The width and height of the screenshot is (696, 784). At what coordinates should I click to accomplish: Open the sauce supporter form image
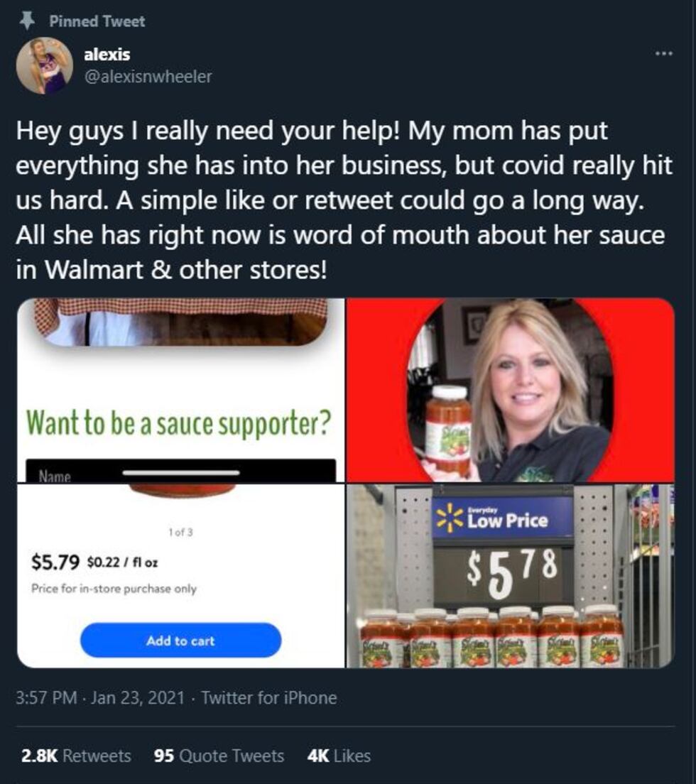point(180,390)
